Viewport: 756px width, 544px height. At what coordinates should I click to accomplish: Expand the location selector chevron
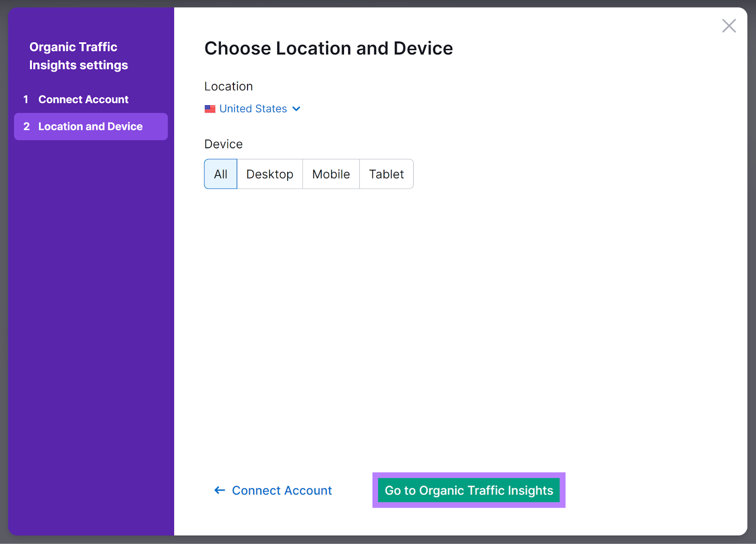click(296, 109)
